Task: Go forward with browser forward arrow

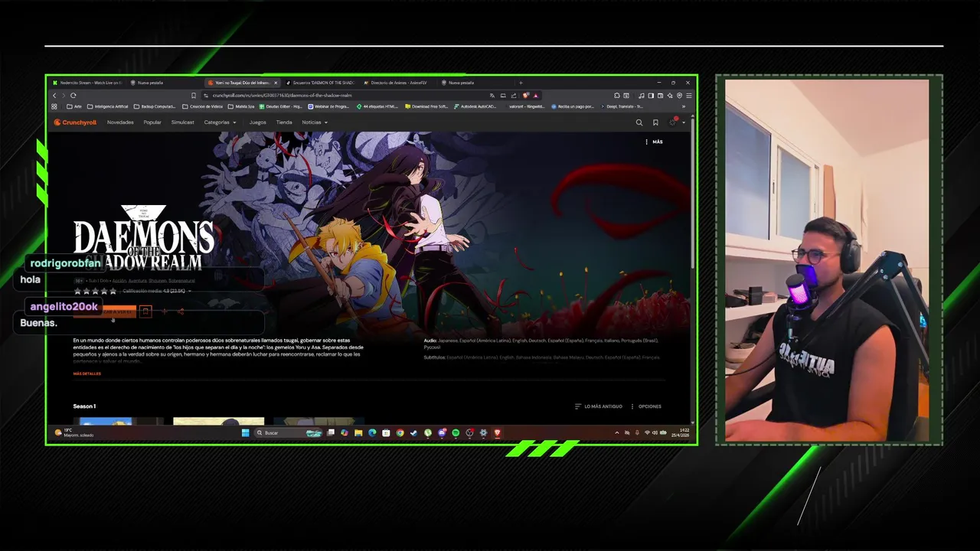Action: point(64,96)
